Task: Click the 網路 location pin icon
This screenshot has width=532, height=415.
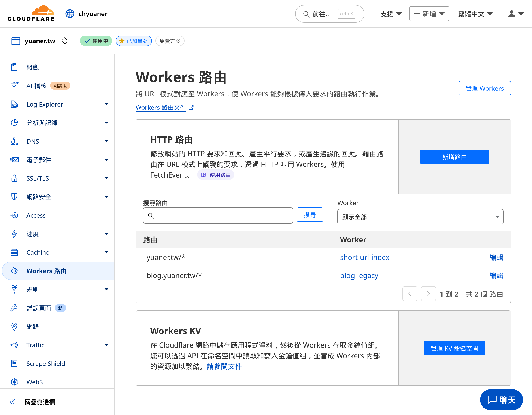Action: [x=14, y=326]
